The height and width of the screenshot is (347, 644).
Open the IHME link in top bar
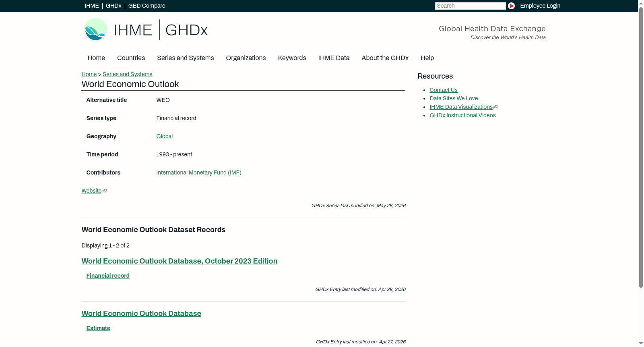click(92, 6)
